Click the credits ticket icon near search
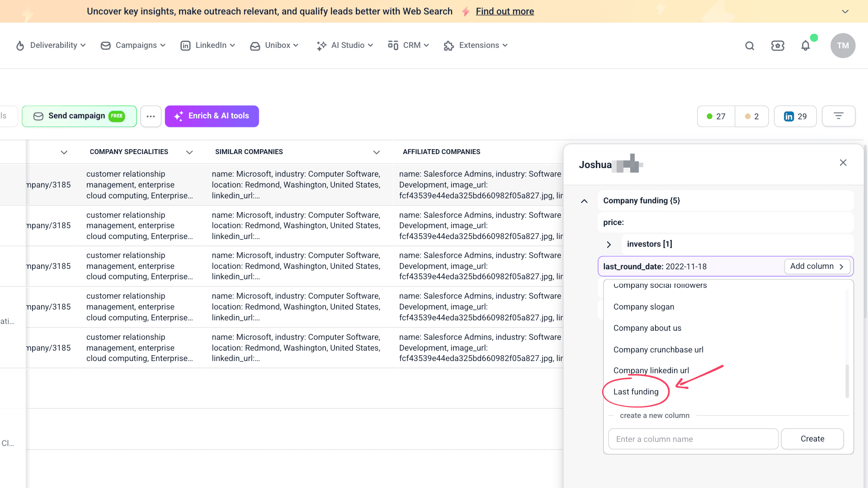This screenshot has width=868, height=488. pos(778,46)
